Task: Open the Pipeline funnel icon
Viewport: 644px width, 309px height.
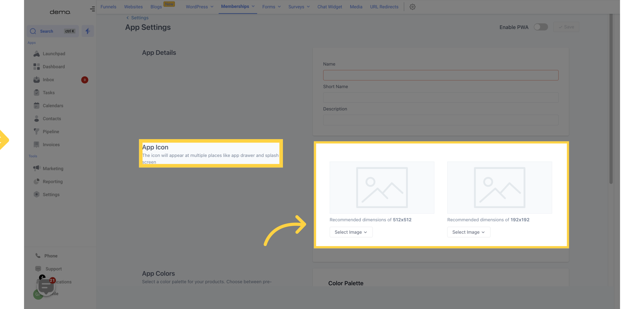Action: 37,131
